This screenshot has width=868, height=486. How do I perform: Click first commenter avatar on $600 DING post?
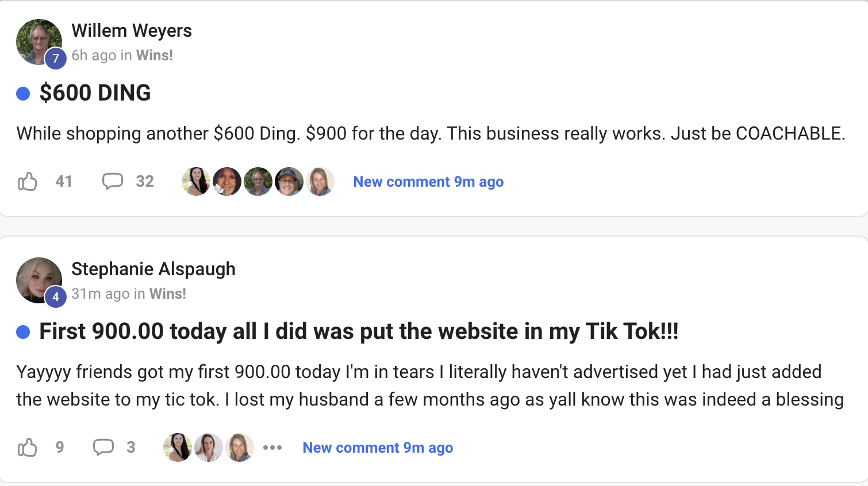[196, 182]
